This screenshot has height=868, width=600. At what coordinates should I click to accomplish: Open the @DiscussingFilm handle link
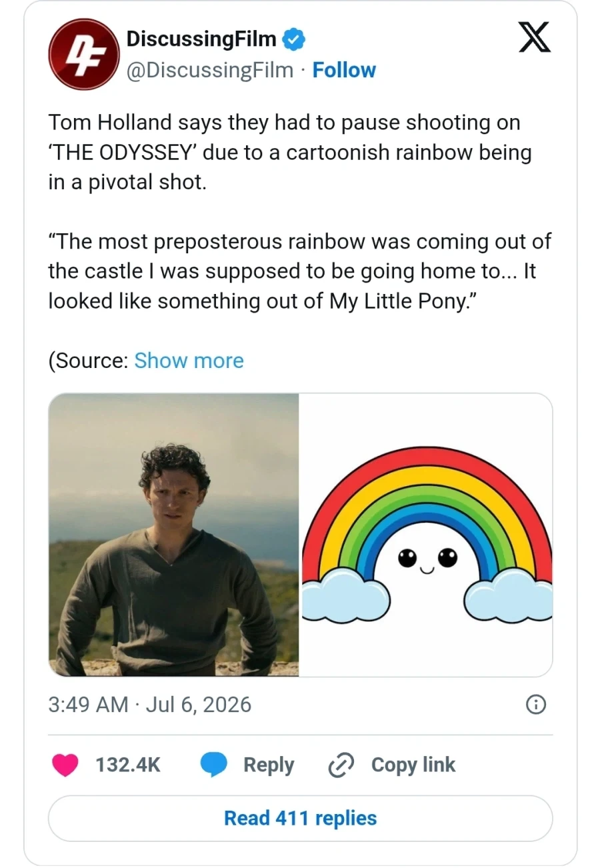coord(209,70)
